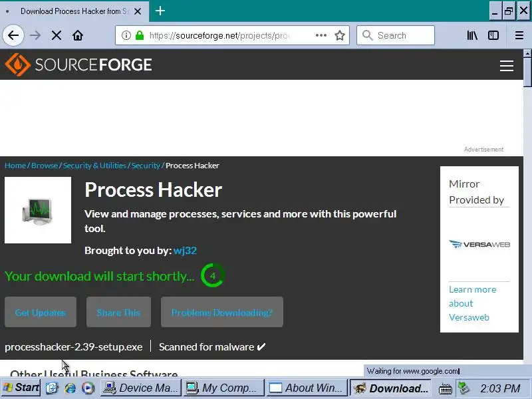
Task: Click Mirror Provided by text
Action: (x=477, y=192)
